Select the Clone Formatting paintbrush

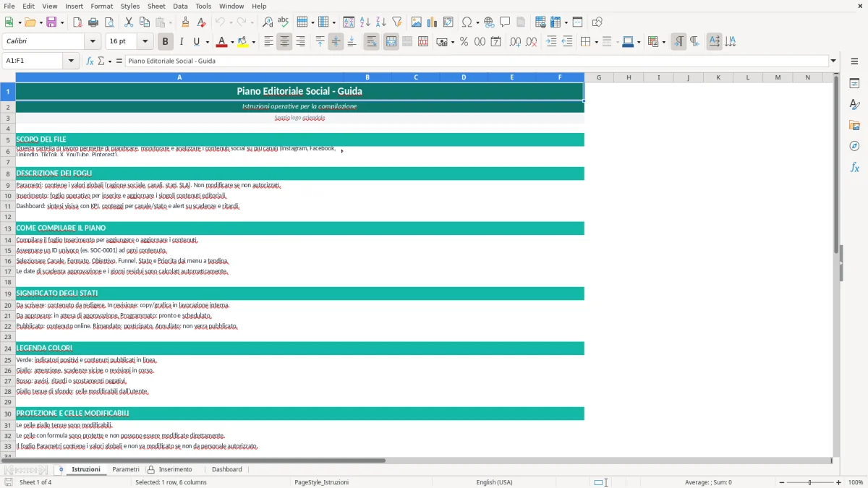click(185, 22)
